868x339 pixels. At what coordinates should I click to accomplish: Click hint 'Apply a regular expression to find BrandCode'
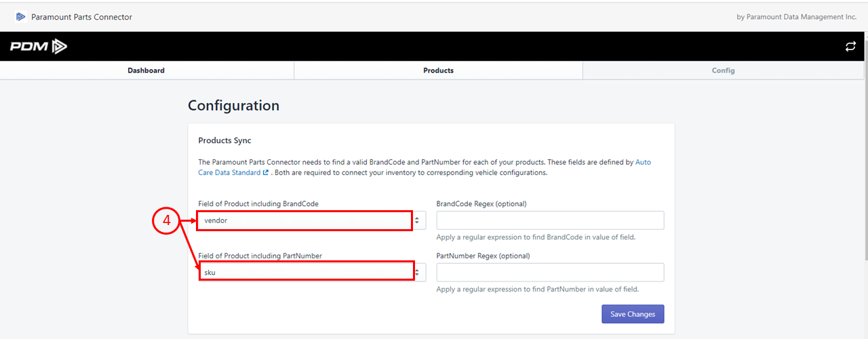[x=536, y=237]
